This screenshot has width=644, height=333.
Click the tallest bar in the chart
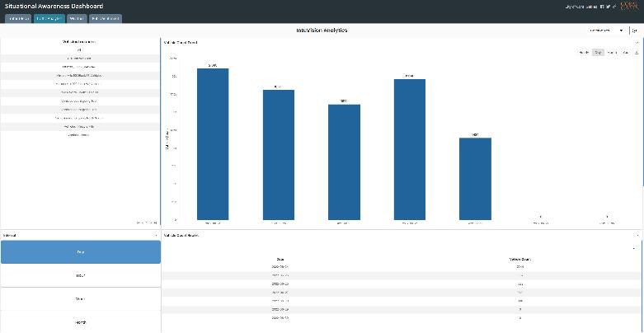point(213,144)
